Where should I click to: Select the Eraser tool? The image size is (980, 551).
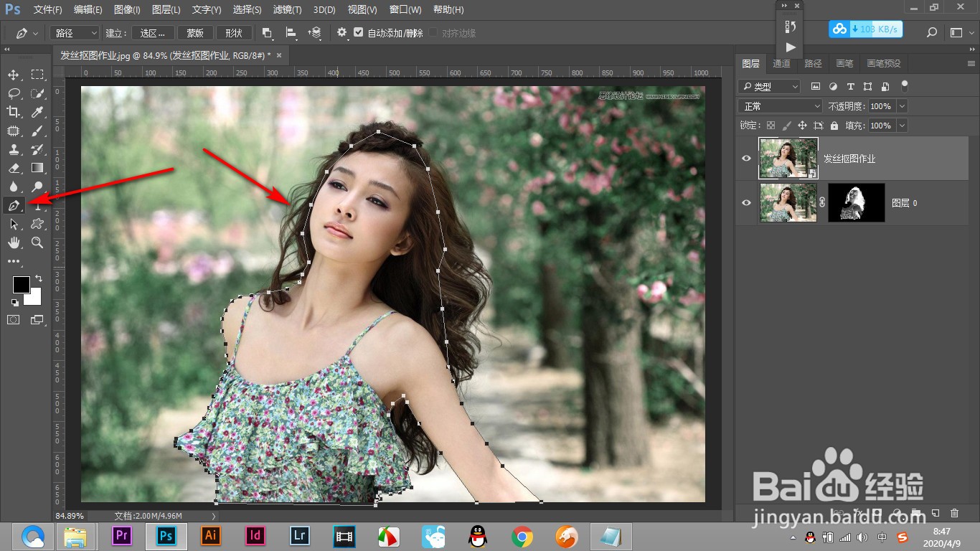14,168
